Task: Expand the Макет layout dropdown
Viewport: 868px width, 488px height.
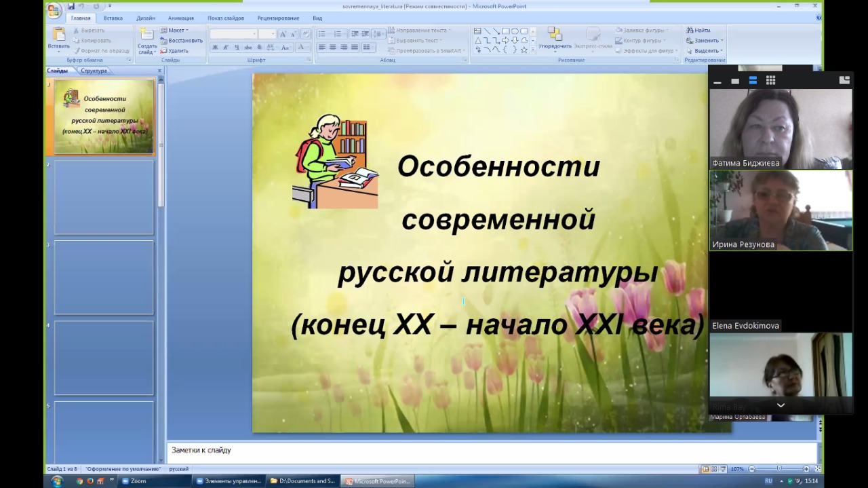Action: (x=174, y=31)
